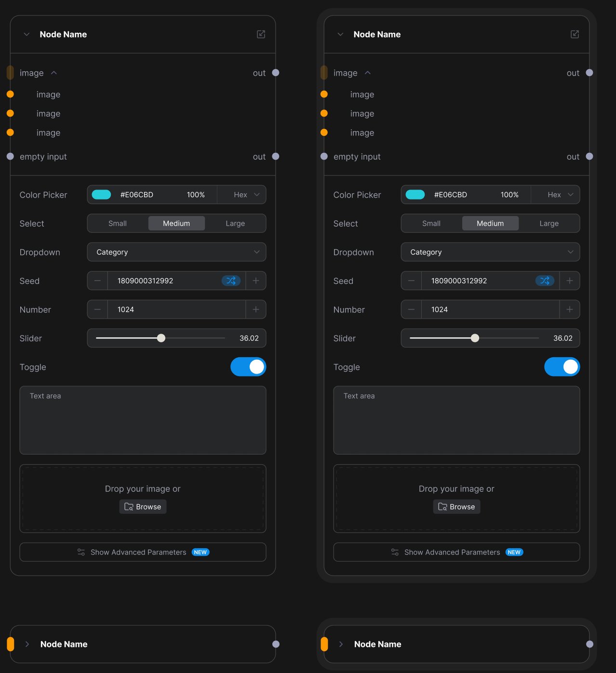Click cyan color swatch in selected node
This screenshot has width=616, height=673.
(415, 195)
